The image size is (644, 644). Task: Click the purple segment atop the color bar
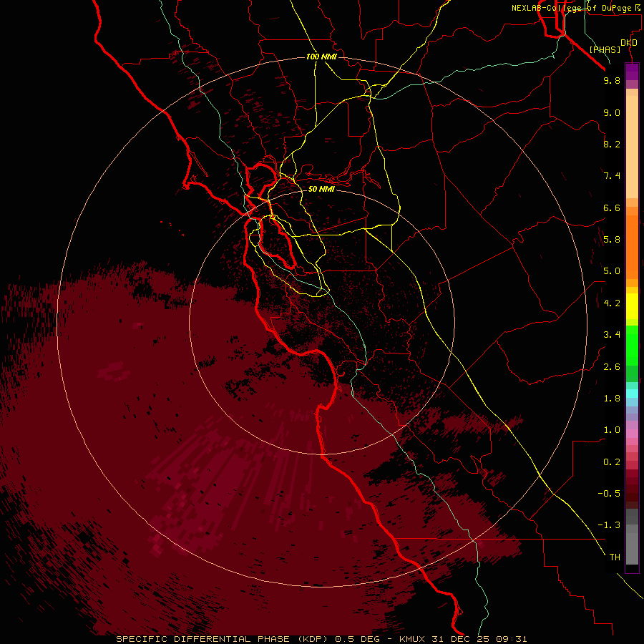[632, 72]
